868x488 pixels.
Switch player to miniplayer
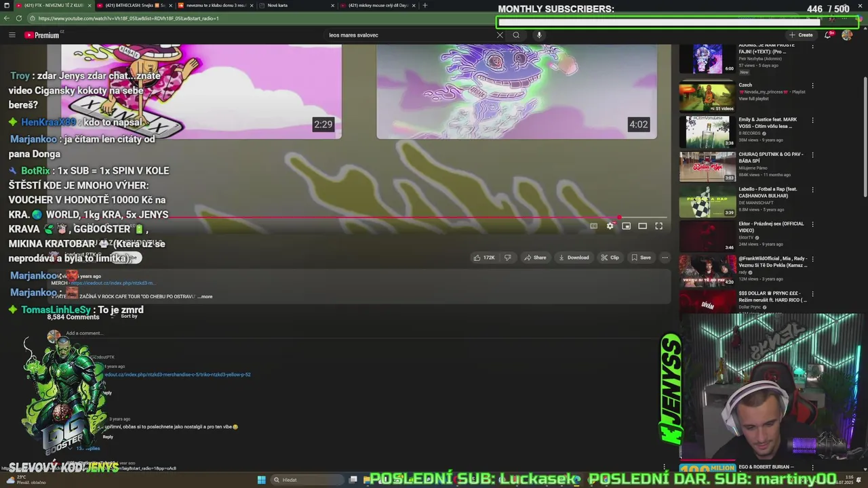coord(626,226)
